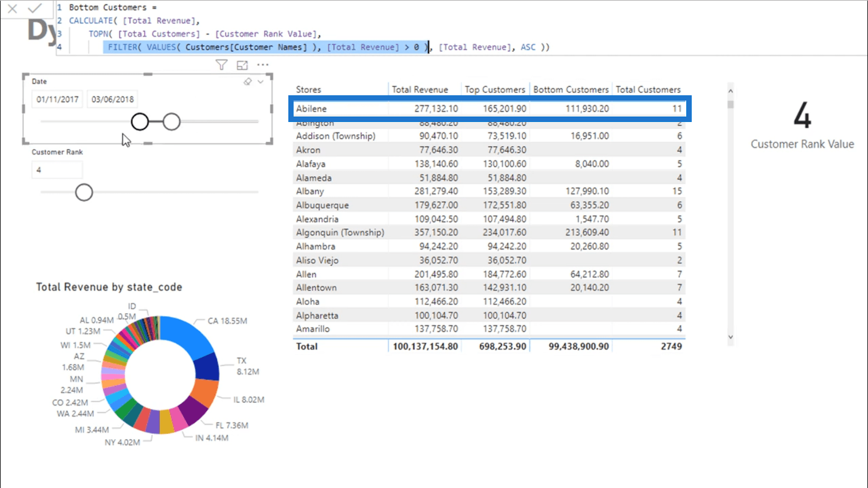Click the Total Revenue by state_code chart title
868x488 pixels.
pyautogui.click(x=109, y=287)
